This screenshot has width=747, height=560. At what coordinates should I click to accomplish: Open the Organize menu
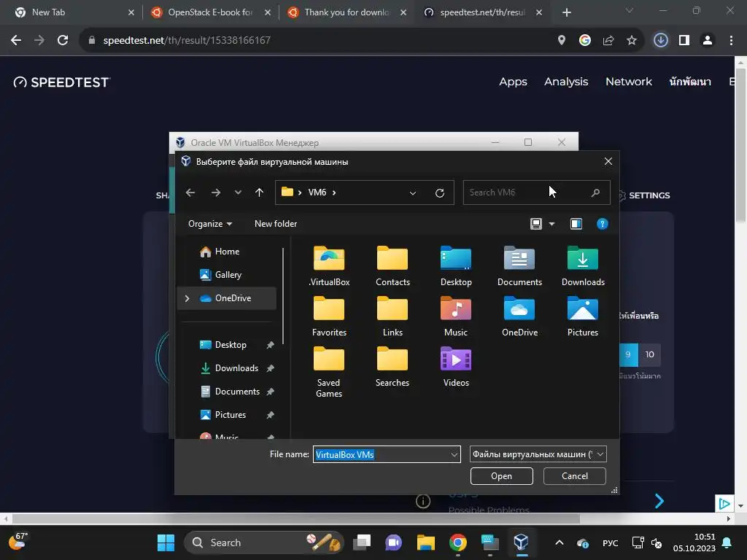pyautogui.click(x=210, y=224)
